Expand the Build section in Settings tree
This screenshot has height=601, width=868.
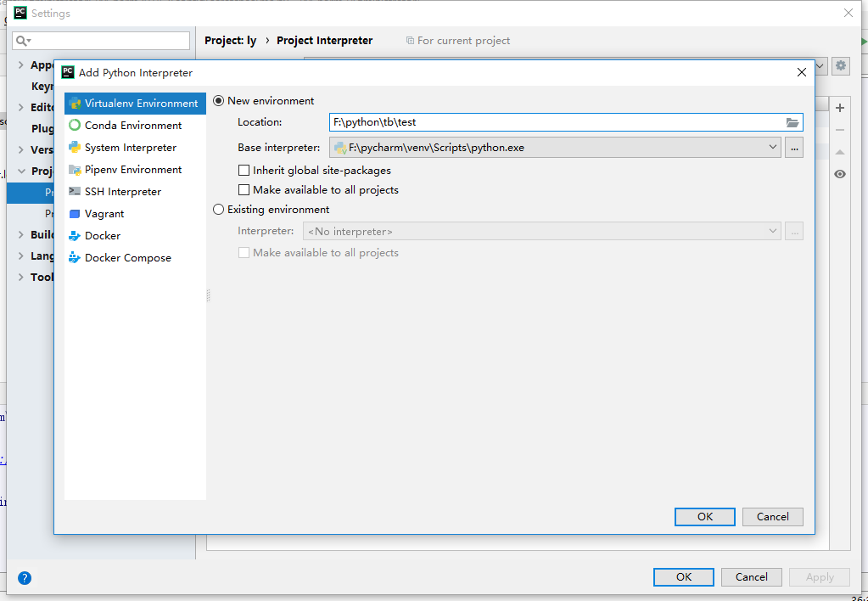click(x=21, y=235)
